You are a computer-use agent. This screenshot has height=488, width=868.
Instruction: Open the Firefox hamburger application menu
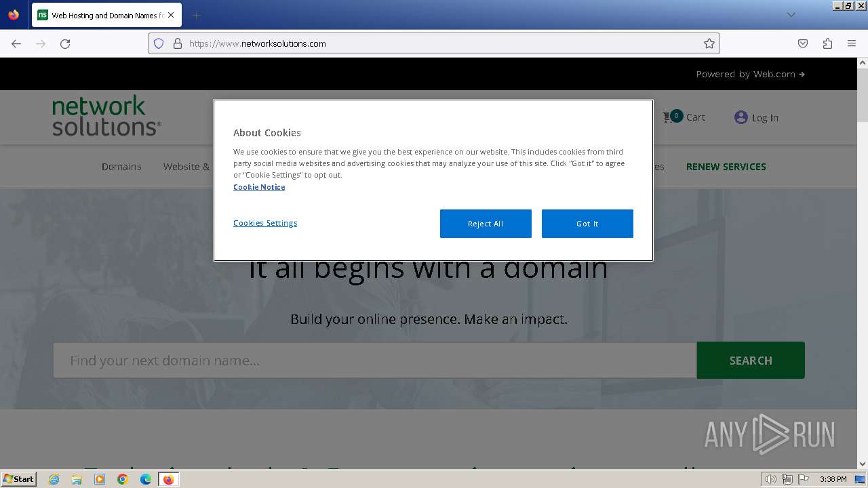[x=852, y=43]
